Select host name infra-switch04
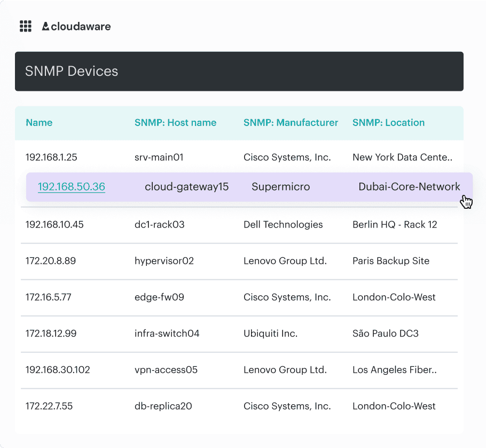 [x=167, y=333]
